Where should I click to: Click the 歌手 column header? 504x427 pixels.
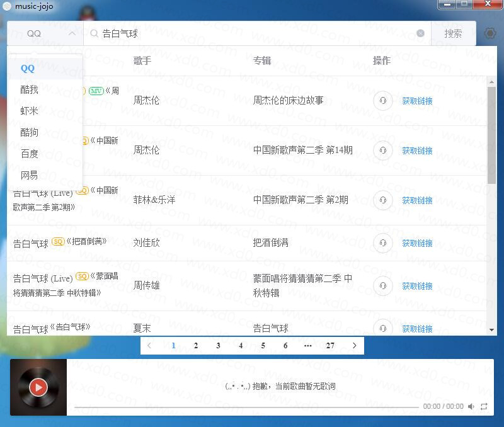142,60
